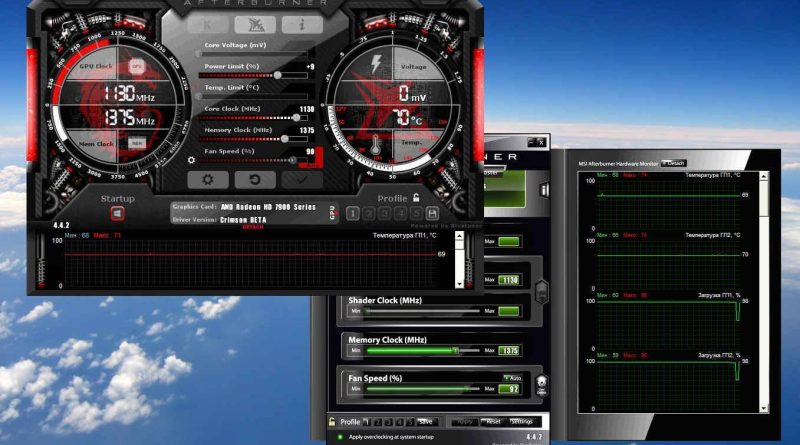Open Settings button in green window
This screenshot has height=445, width=800.
point(521,422)
